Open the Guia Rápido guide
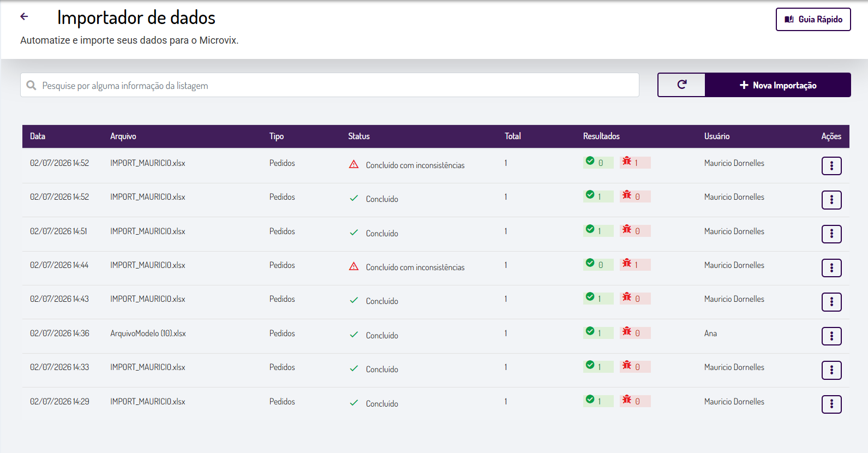This screenshot has width=868, height=453. (813, 19)
